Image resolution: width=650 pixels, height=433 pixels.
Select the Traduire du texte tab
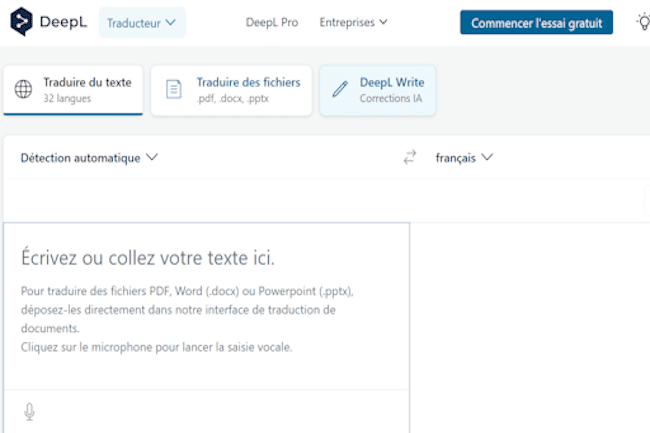pos(73,90)
